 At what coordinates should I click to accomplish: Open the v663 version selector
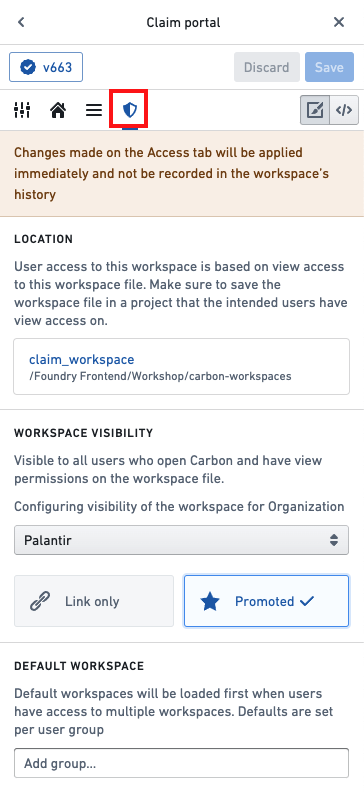click(x=46, y=67)
